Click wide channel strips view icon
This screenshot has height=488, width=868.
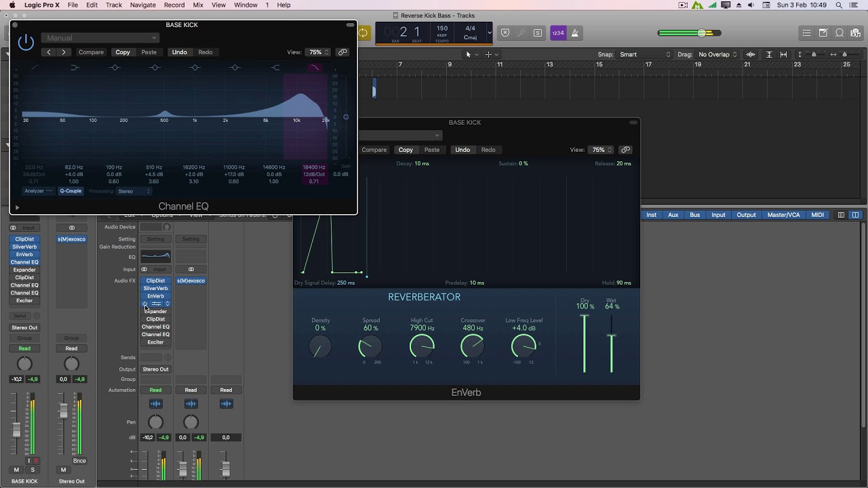pyautogui.click(x=856, y=215)
